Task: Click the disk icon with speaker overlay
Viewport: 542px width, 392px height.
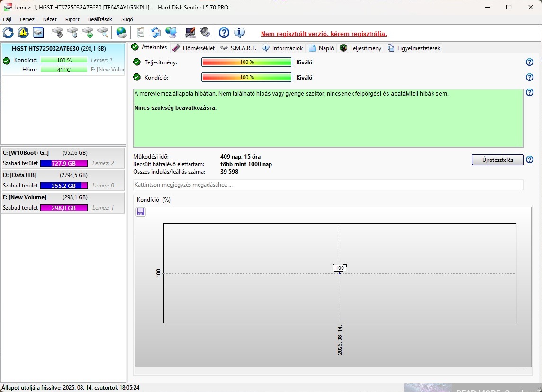Action: [x=57, y=33]
